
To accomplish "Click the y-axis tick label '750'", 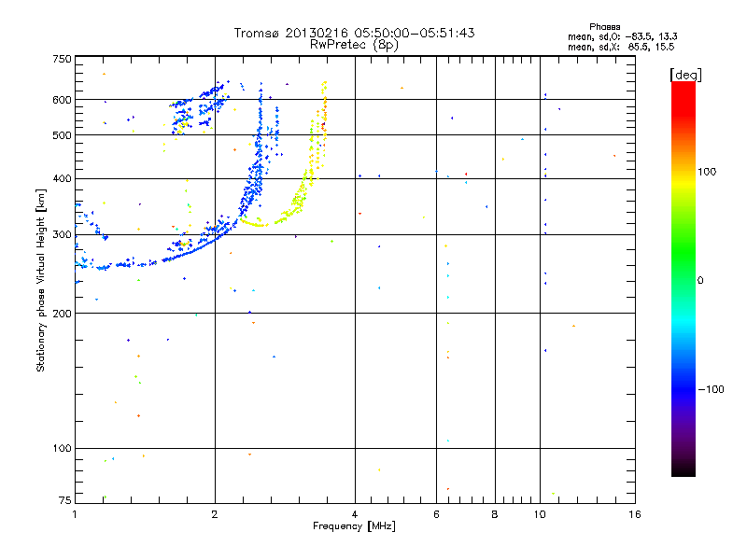I will click(x=62, y=59).
